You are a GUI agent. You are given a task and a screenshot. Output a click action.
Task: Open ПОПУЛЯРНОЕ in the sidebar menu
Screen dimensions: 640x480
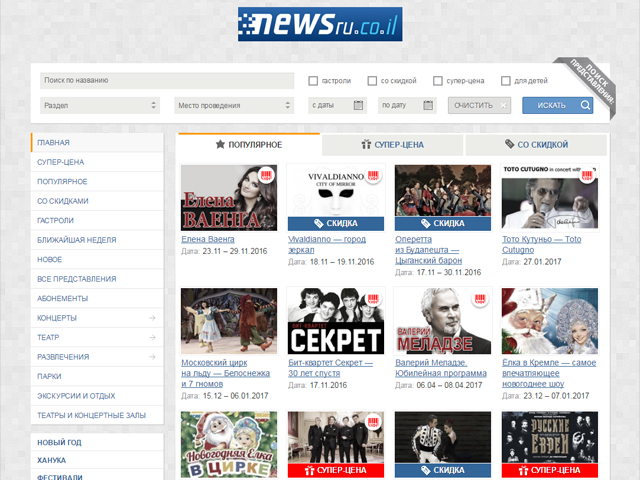tap(97, 182)
